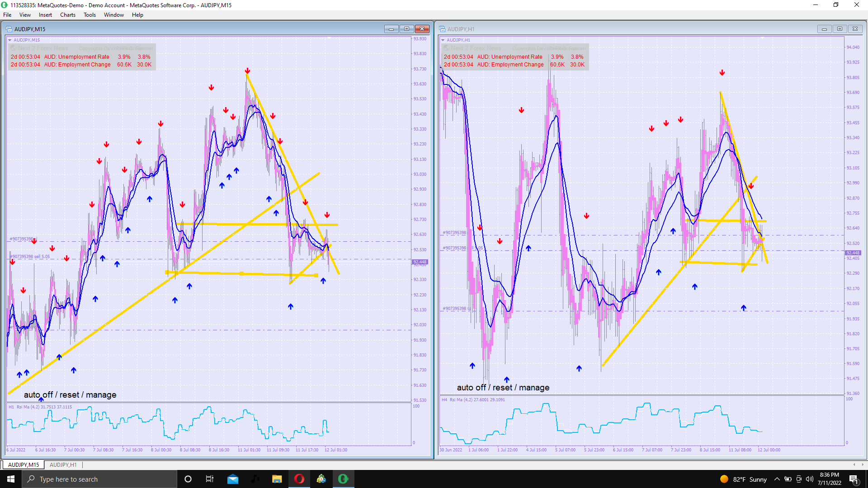Open the Insert menu
The image size is (868, 488).
(45, 15)
